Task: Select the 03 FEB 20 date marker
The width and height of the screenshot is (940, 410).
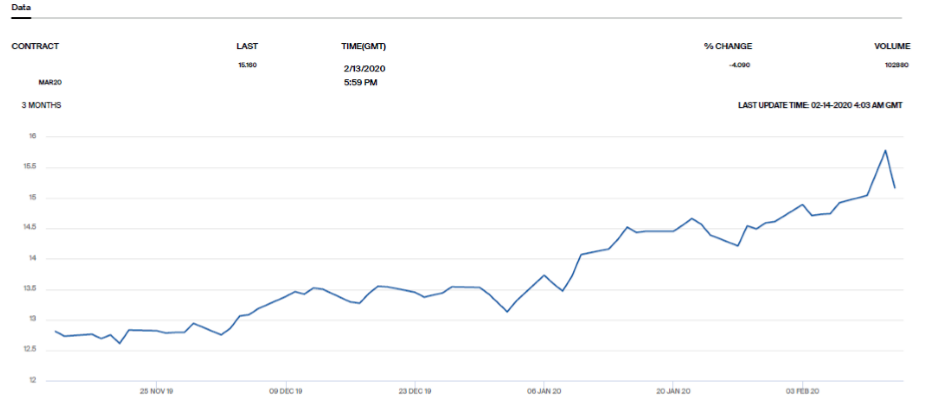Action: pos(802,391)
